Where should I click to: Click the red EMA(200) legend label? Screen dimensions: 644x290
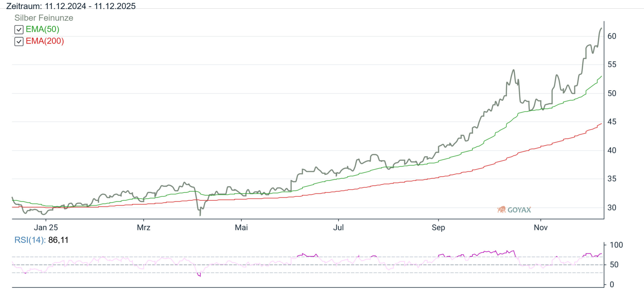(x=45, y=41)
